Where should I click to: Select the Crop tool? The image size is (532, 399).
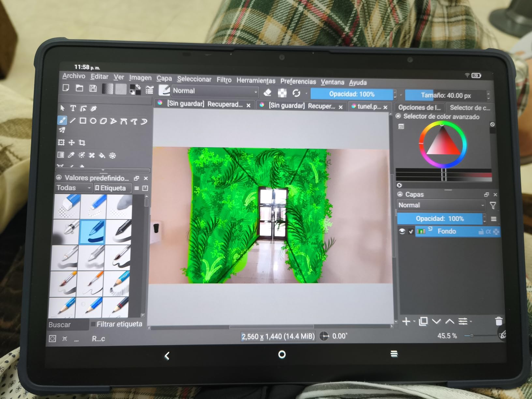tap(82, 143)
